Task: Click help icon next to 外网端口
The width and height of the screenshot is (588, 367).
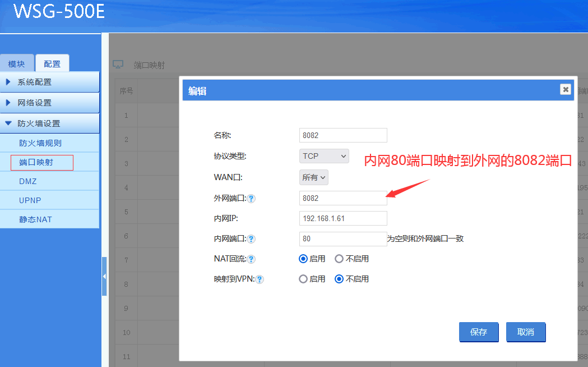Action: (x=252, y=199)
